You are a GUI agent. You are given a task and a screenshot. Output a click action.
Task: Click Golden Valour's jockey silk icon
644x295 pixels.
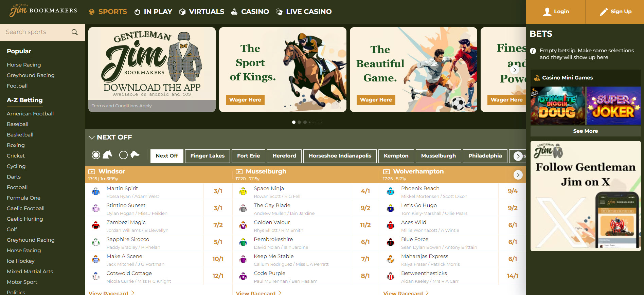(x=243, y=225)
